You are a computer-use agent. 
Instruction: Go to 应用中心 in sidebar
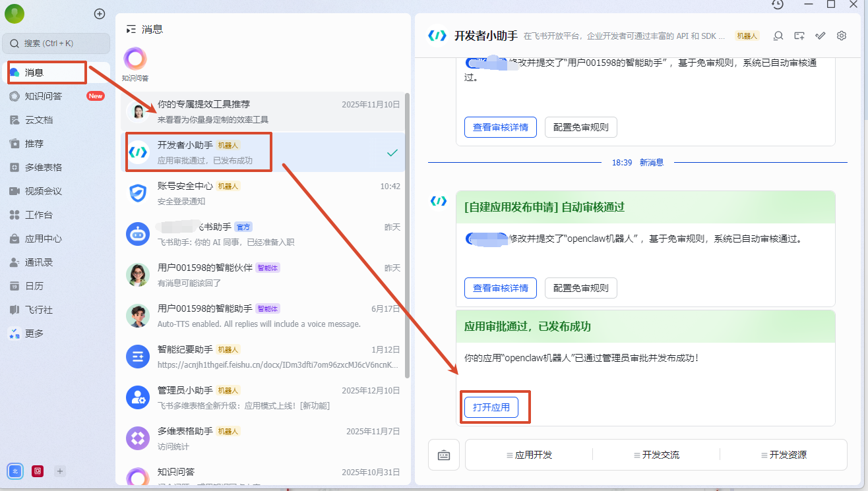click(55, 239)
